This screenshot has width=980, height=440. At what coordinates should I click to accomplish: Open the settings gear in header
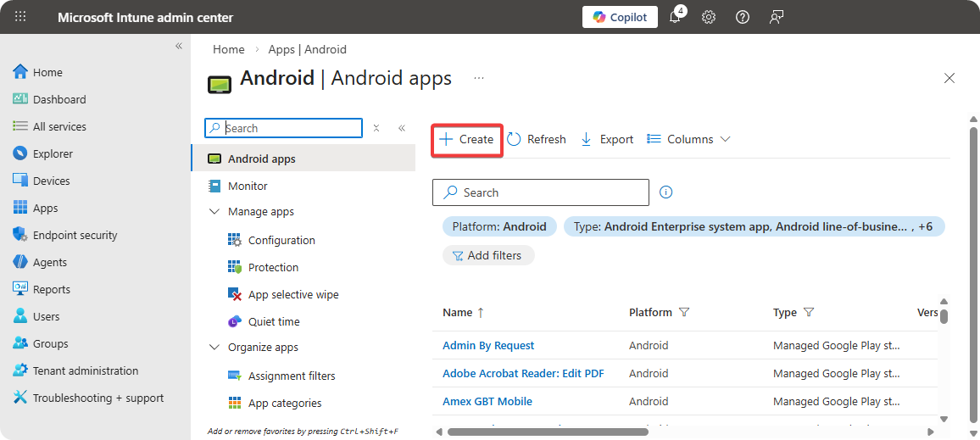pos(709,17)
